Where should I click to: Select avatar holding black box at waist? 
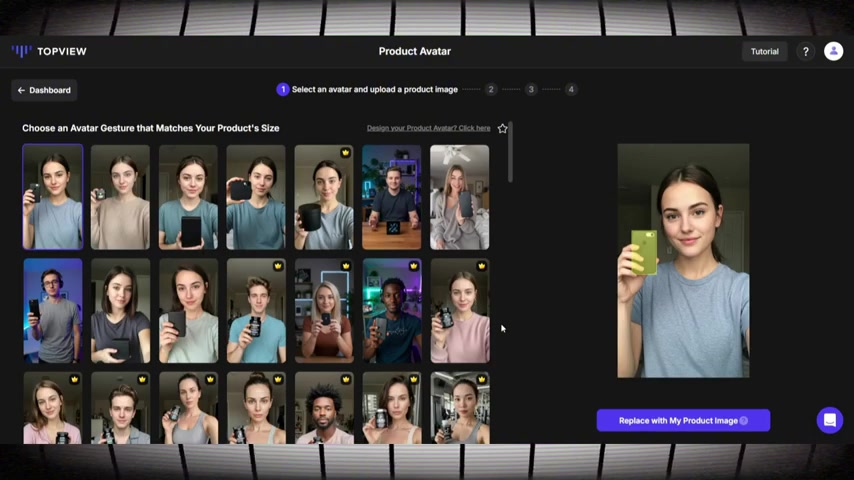pos(188,197)
